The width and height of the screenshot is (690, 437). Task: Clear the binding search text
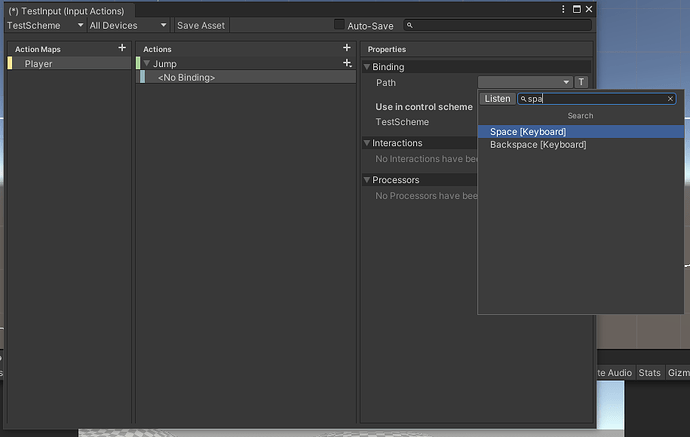coord(670,99)
